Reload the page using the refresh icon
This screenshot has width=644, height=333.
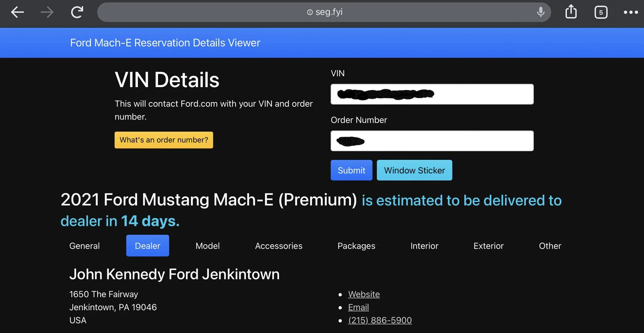point(77,12)
